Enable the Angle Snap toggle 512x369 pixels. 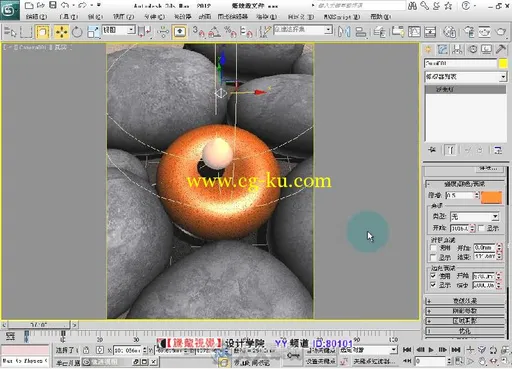(215, 32)
